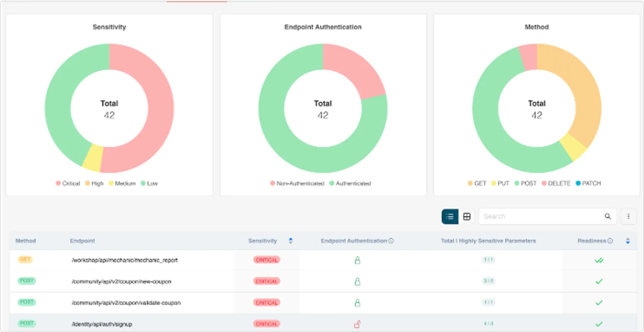Show Endpoint Authentication column info tooltip icon
This screenshot has height=332, width=644.
pos(391,241)
